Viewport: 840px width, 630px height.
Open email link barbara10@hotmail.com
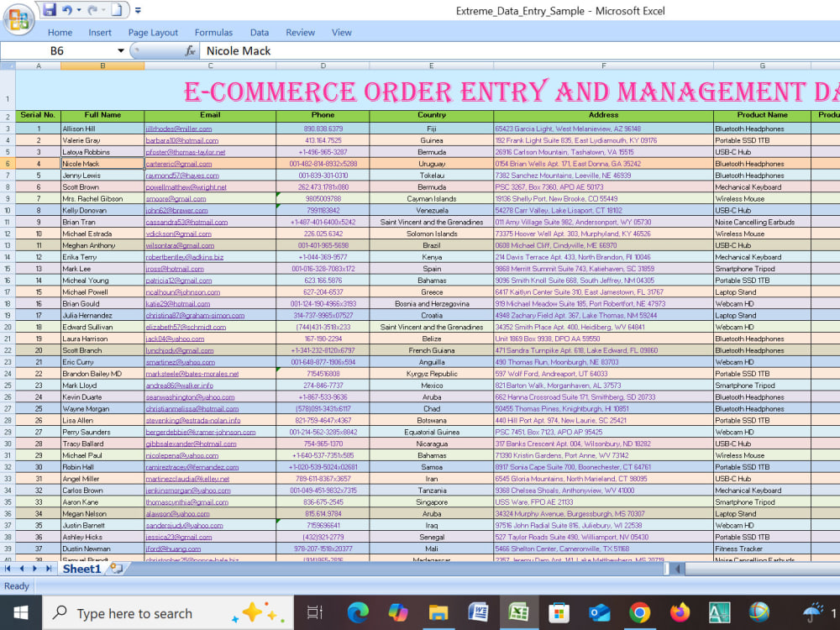[x=182, y=141]
